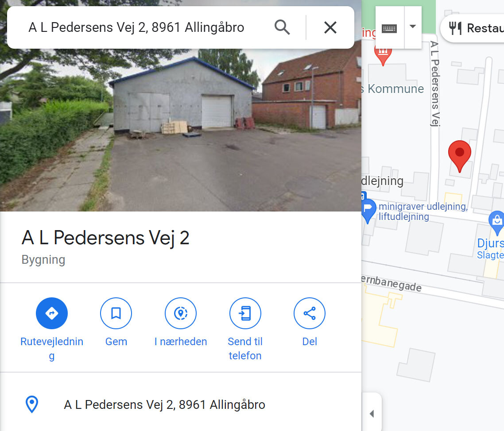
Task: Click the on-screen keyboard icon
Action: [389, 28]
